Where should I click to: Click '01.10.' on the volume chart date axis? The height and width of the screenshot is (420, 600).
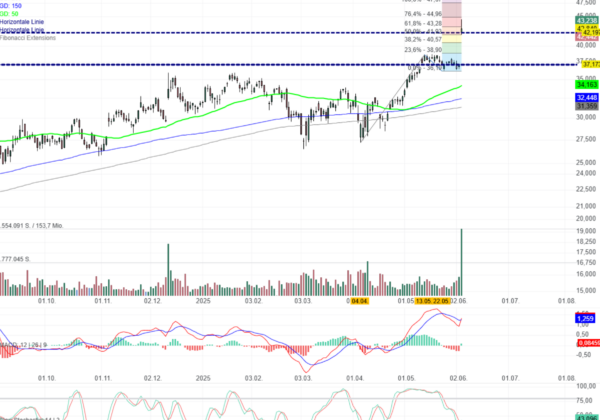click(x=47, y=301)
